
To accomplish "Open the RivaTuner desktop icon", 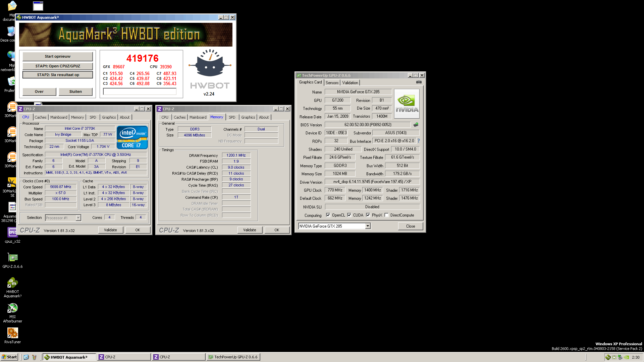I will (12, 333).
